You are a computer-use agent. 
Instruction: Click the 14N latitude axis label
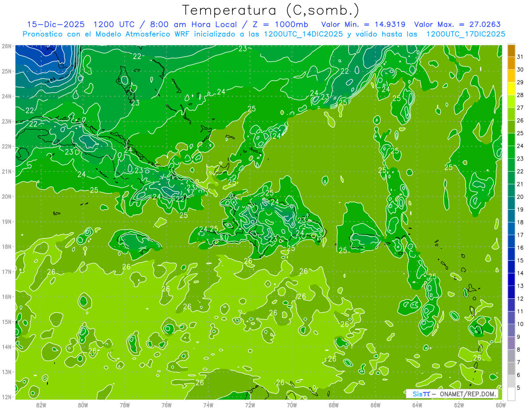coord(7,347)
